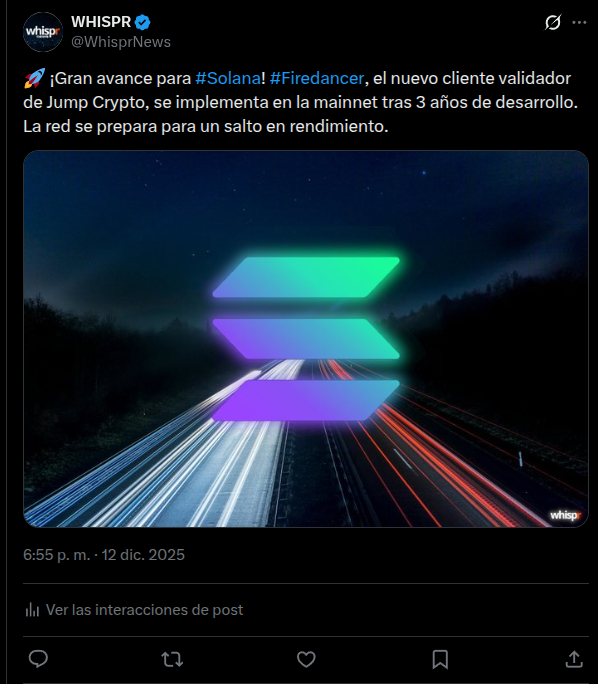Click the rocket emoji in the tweet
598x684 pixels.
point(34,79)
